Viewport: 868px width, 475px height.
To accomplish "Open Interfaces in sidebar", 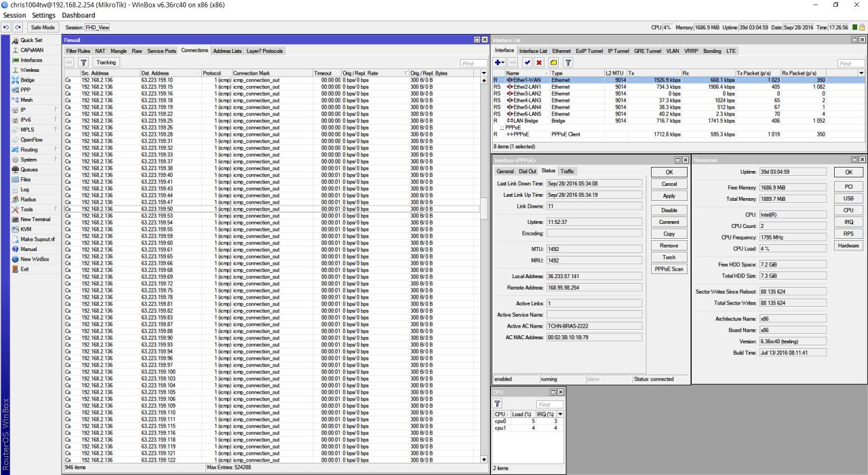I will point(31,60).
